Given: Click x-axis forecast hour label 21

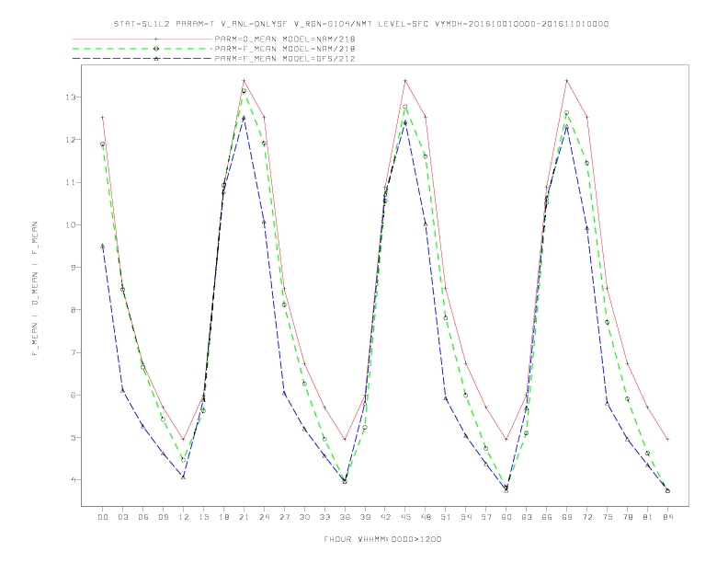Looking at the screenshot, I should click(x=244, y=517).
